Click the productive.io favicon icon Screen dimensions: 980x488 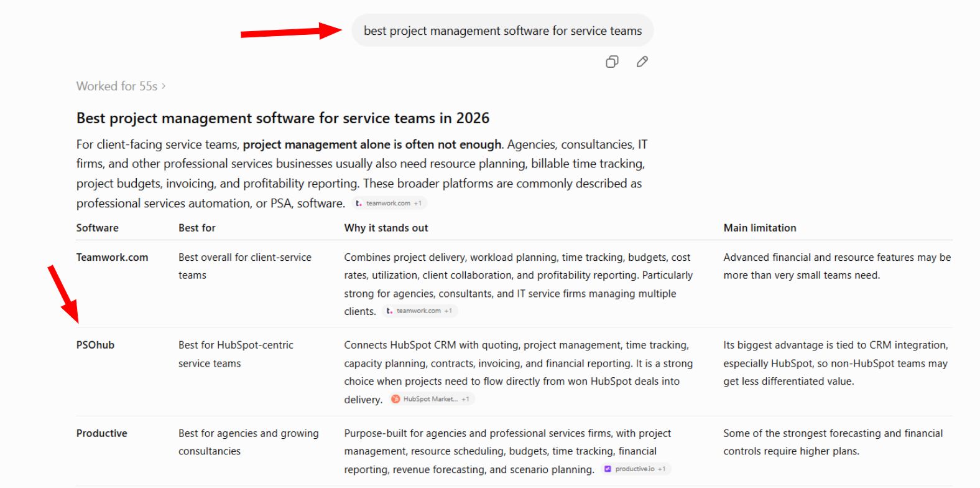(x=608, y=469)
